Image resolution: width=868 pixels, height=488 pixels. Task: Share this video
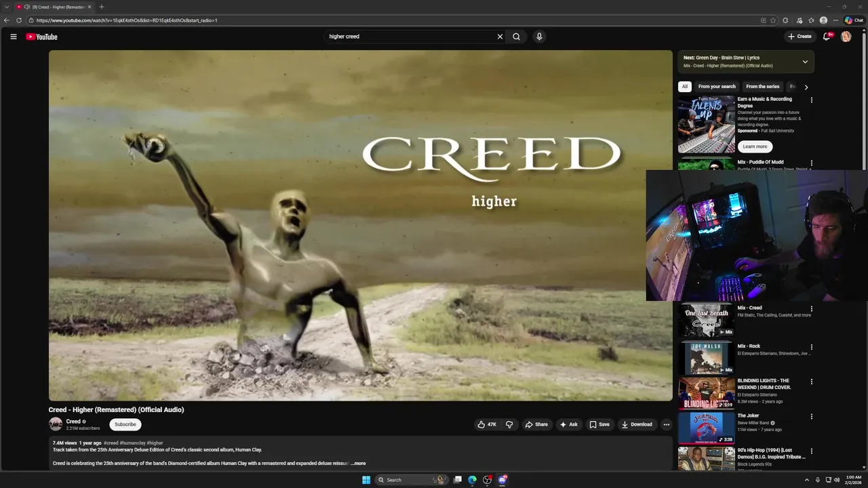pyautogui.click(x=536, y=424)
